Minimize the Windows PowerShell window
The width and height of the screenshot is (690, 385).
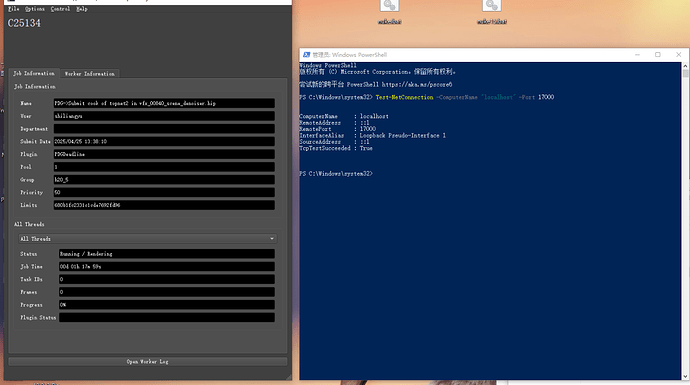pos(637,55)
